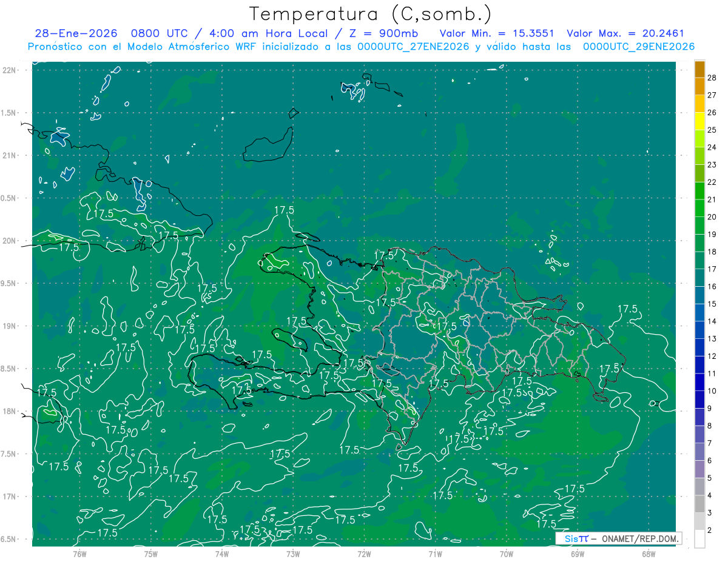Select the '71W' longitude axis label
Viewport: 728px width, 562px height.
click(435, 554)
